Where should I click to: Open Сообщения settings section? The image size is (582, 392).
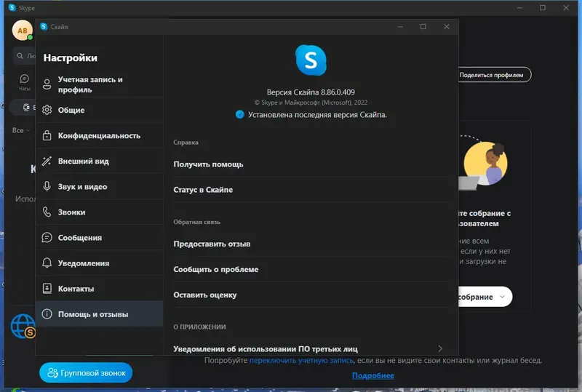pos(100,238)
